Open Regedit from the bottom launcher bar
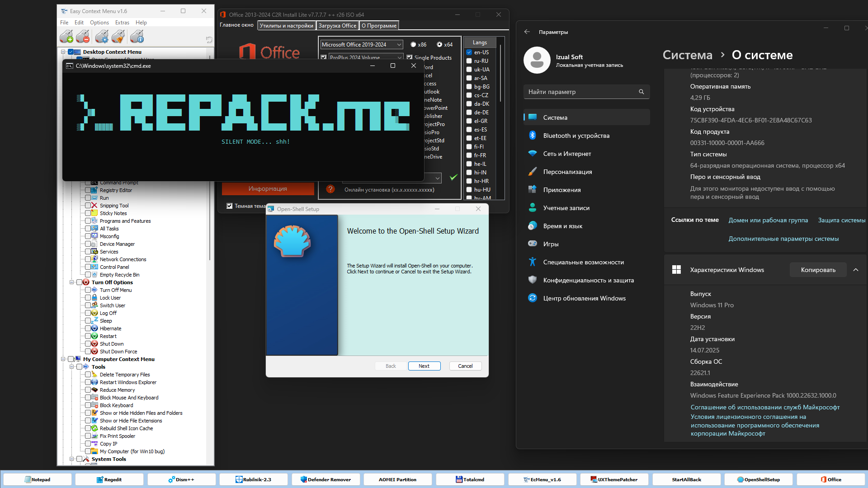Image resolution: width=868 pixels, height=488 pixels. (x=109, y=479)
